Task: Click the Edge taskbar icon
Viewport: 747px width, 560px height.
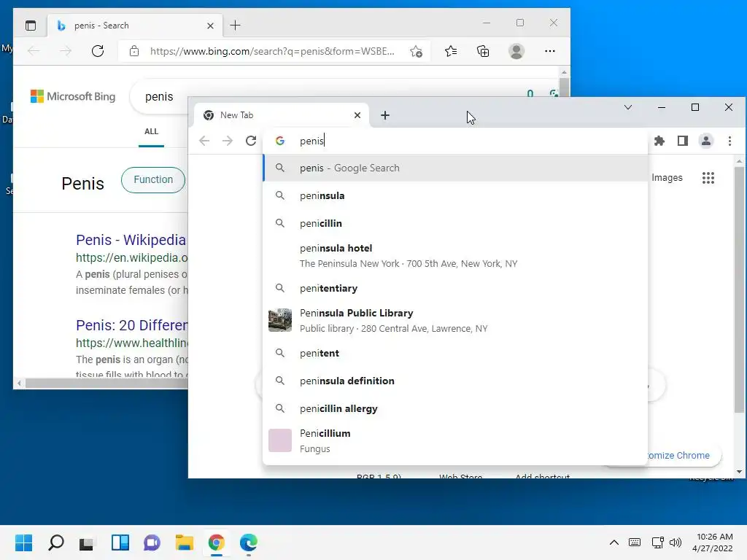Action: click(249, 542)
